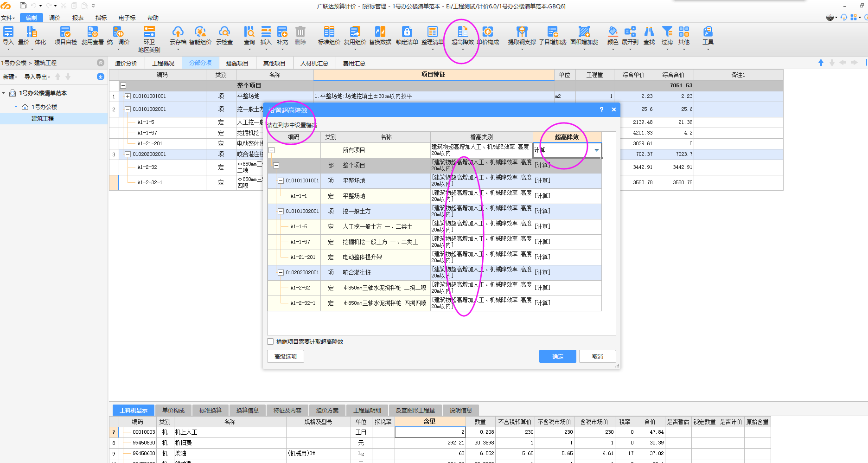Collapse 010202002001 咬合灌注桩 in dialog
868x463 pixels.
(281, 273)
